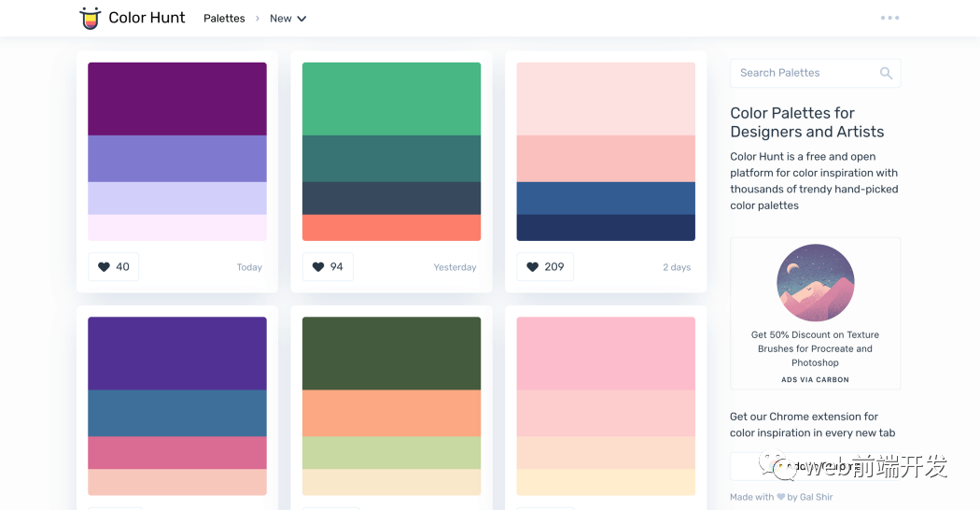Like the pink-blue palette with 209 hearts
The height and width of the screenshot is (510, 980).
coord(545,267)
